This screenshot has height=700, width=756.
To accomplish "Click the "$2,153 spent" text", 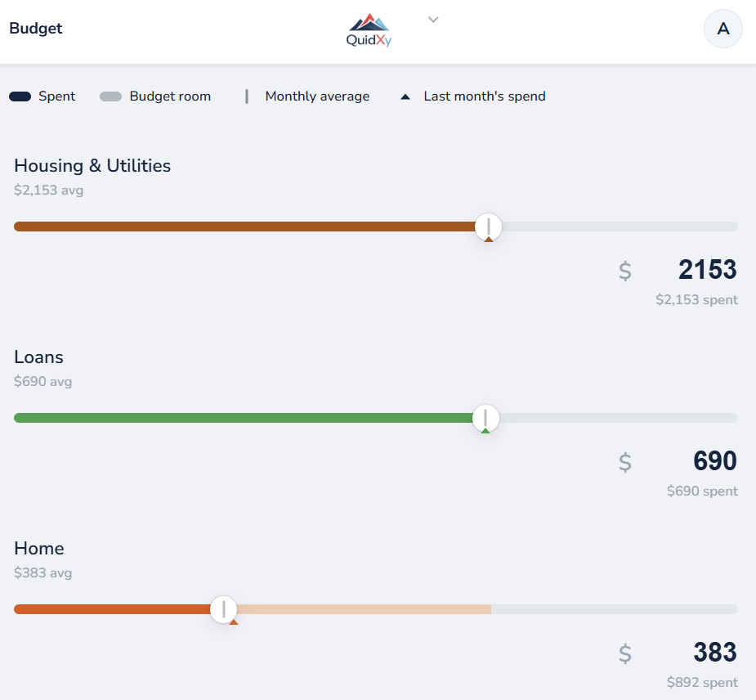I will [x=696, y=299].
